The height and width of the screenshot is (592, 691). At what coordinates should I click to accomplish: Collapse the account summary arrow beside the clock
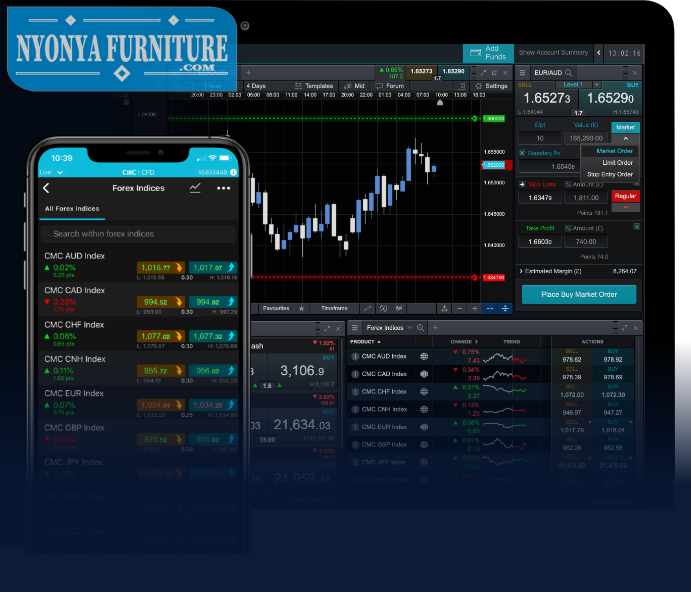pyautogui.click(x=598, y=53)
